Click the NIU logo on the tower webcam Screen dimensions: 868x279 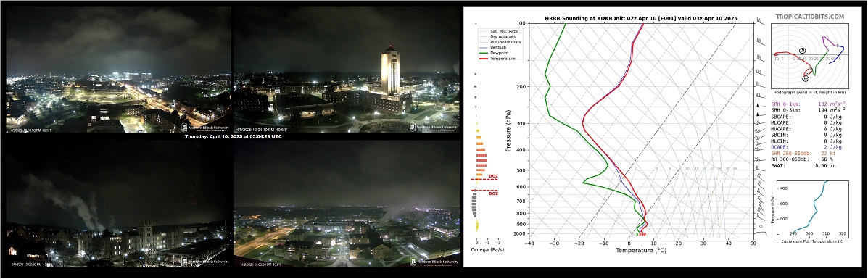[434, 127]
